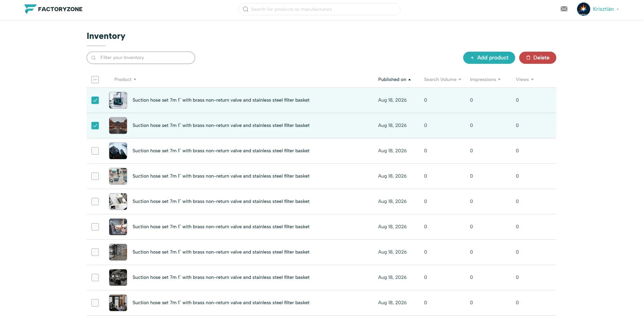Toggle the Published on sort order
This screenshot has width=644, height=316.
click(x=394, y=80)
